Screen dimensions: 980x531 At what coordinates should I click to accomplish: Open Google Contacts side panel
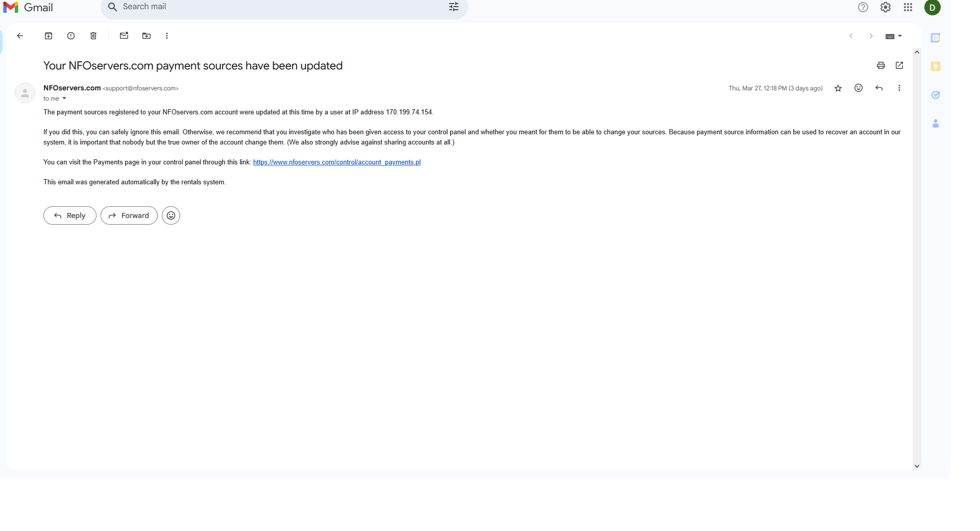click(936, 124)
